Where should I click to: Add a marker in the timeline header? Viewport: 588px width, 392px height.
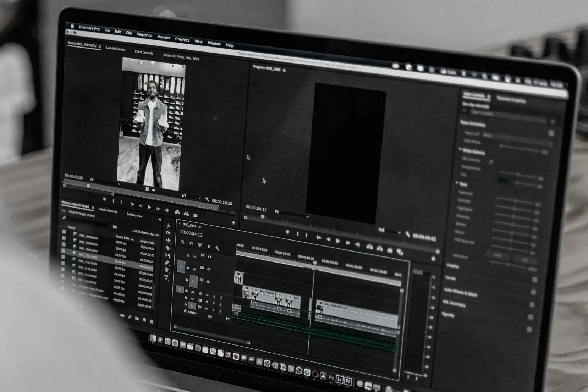point(209,247)
